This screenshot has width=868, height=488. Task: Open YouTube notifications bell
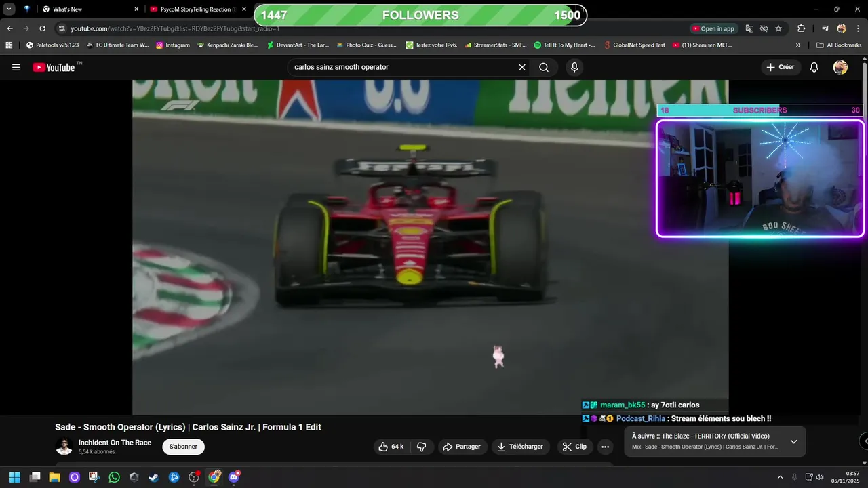pyautogui.click(x=814, y=67)
